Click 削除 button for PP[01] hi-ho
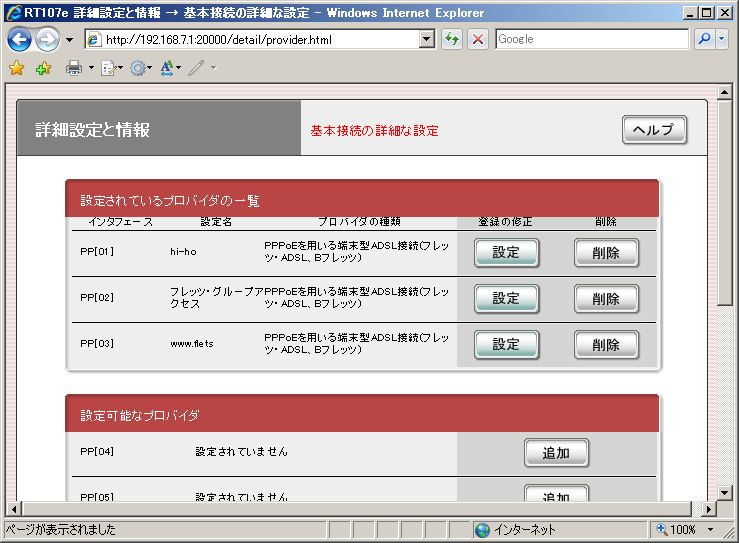The image size is (739, 543). 606,253
